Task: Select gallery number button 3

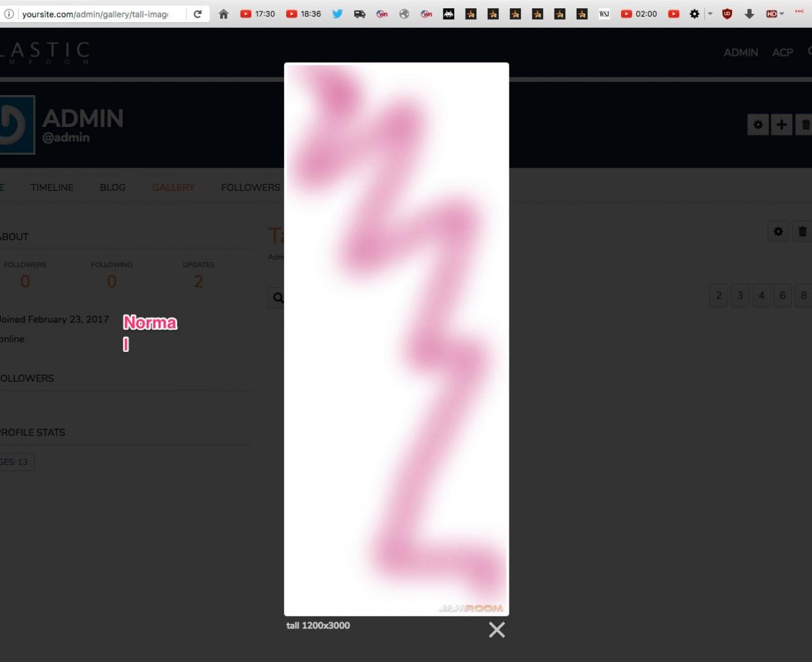Action: [740, 295]
